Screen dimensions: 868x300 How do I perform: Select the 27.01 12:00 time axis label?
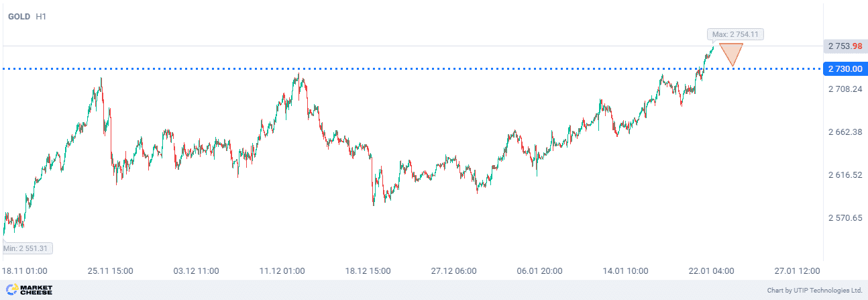[798, 271]
